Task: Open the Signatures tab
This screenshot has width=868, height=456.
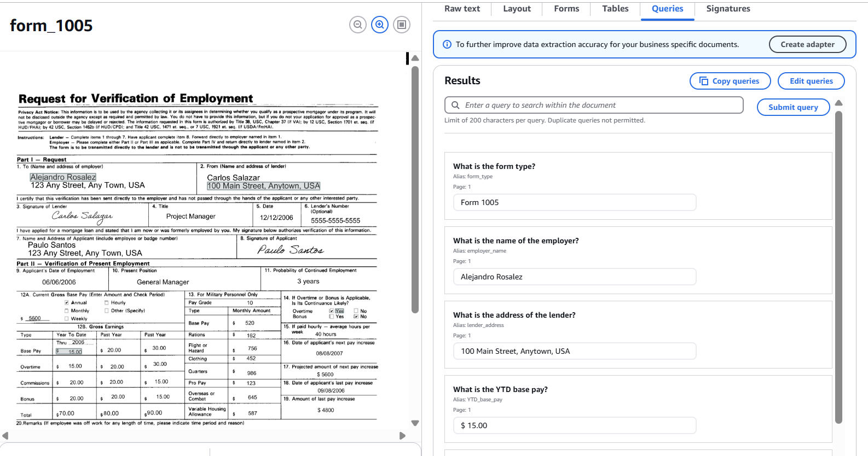Action: point(728,9)
